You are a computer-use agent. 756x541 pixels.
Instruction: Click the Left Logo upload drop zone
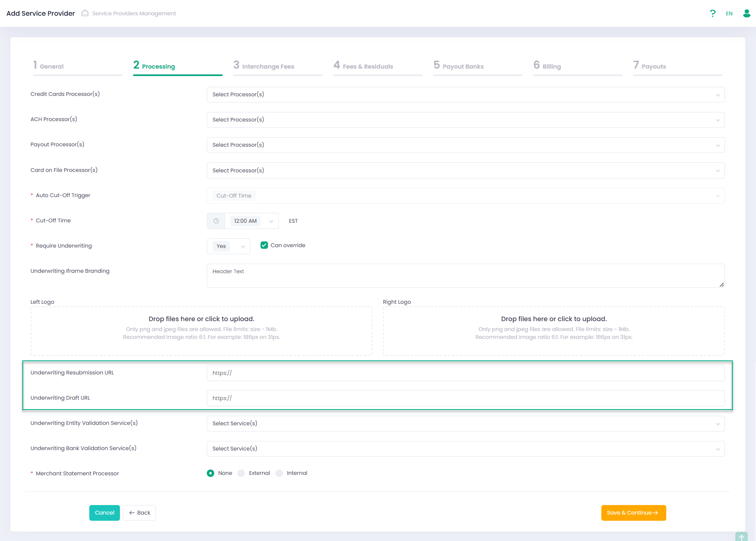point(201,331)
